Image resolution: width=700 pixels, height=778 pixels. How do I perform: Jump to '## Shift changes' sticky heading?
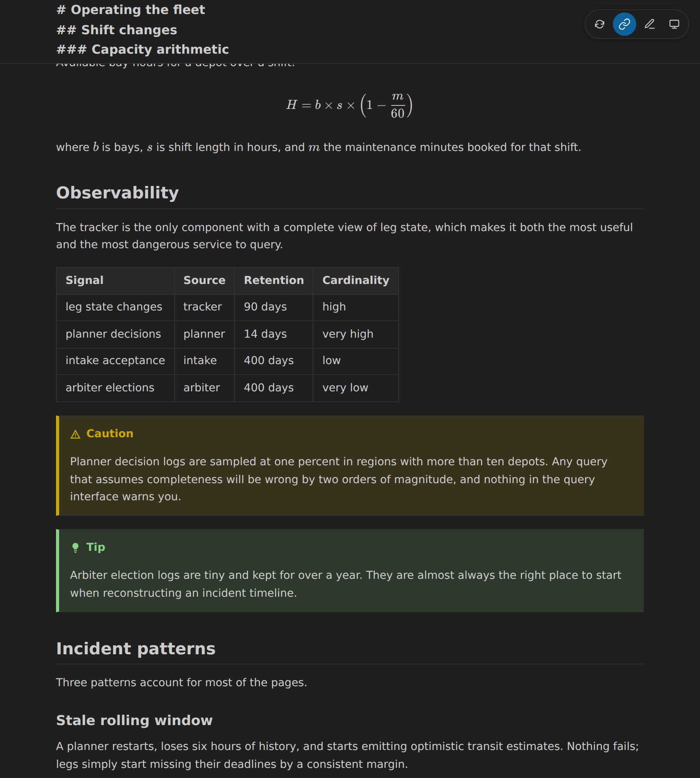[117, 30]
